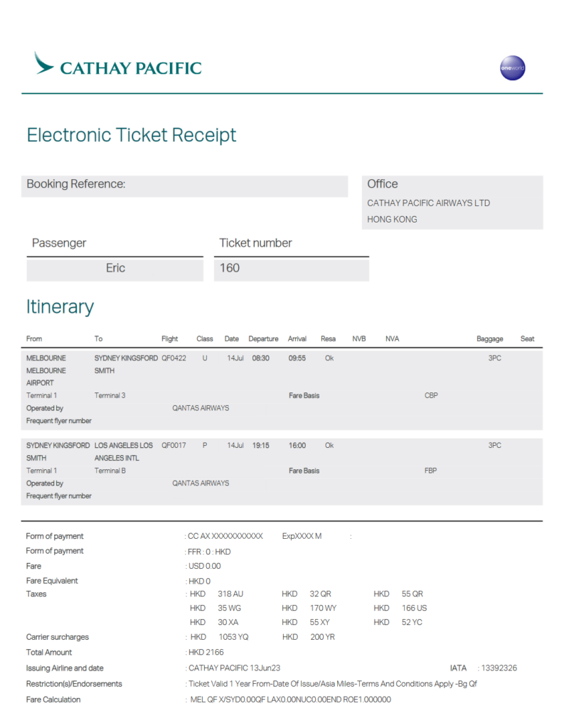Click ticket number field starting 160
564x728 pixels.
292,269
